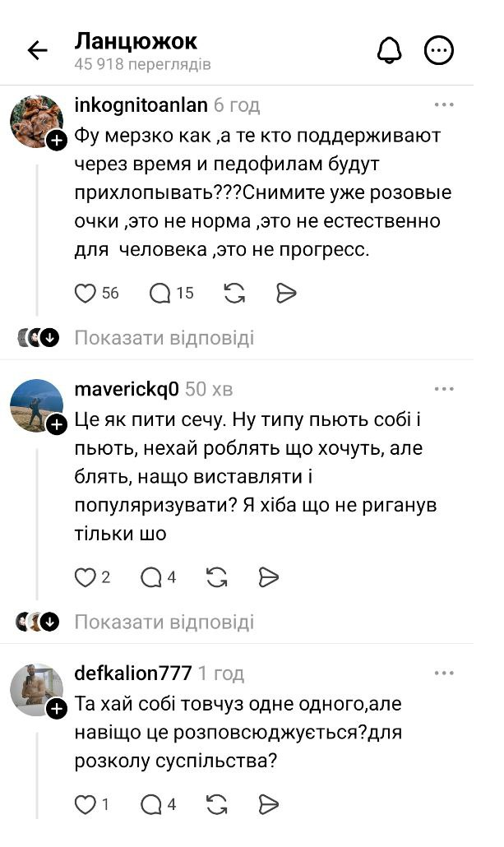This screenshot has width=504, height=847.
Task: Go back using the left arrow
Action: tap(38, 51)
